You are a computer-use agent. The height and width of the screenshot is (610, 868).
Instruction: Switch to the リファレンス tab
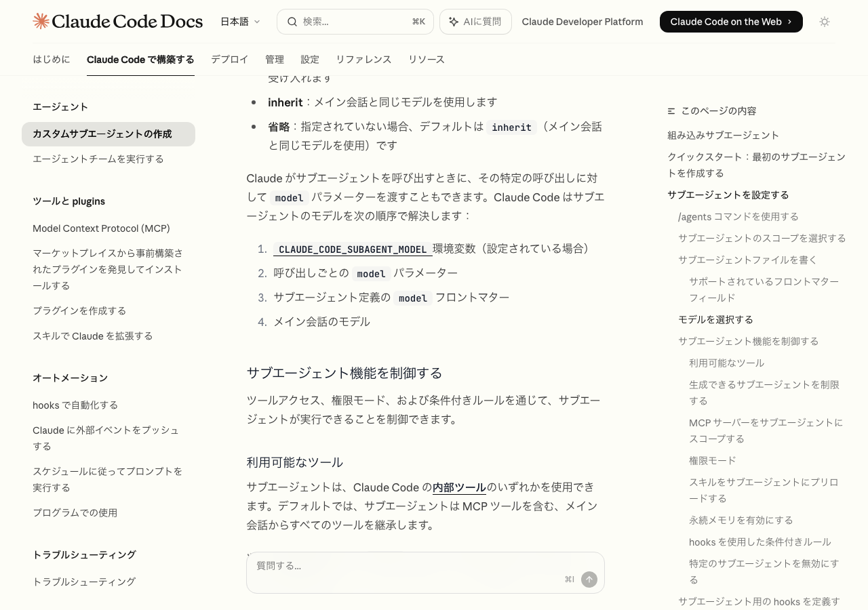pyautogui.click(x=363, y=60)
